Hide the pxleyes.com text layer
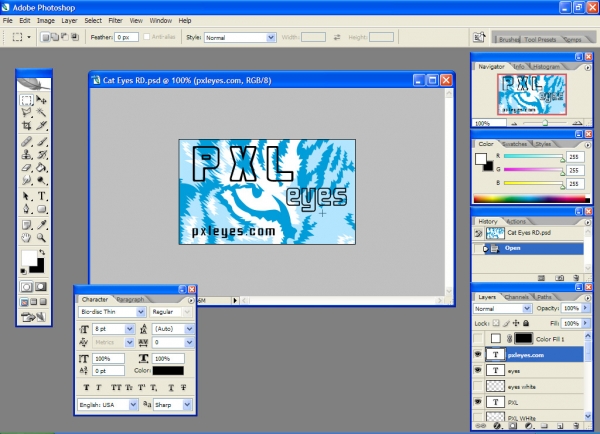The height and width of the screenshot is (434, 600). [x=478, y=354]
